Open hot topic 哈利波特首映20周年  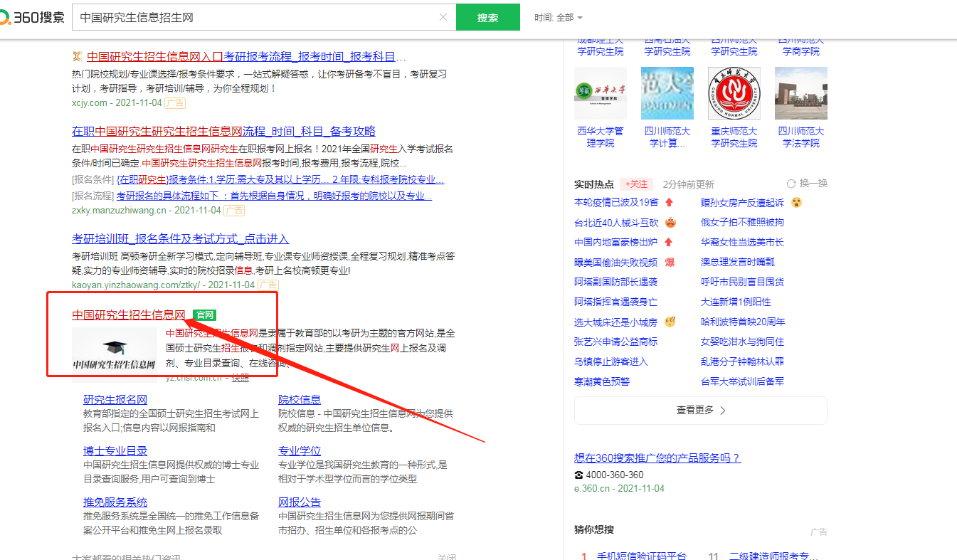744,322
